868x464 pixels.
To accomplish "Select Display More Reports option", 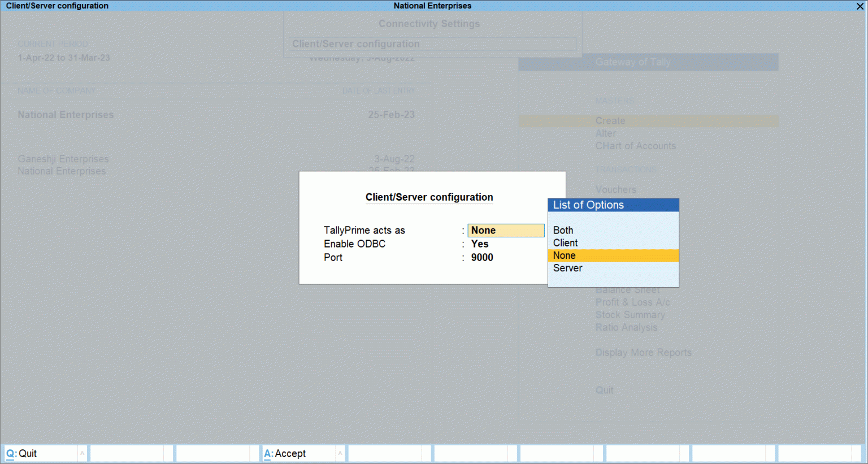I will (644, 352).
